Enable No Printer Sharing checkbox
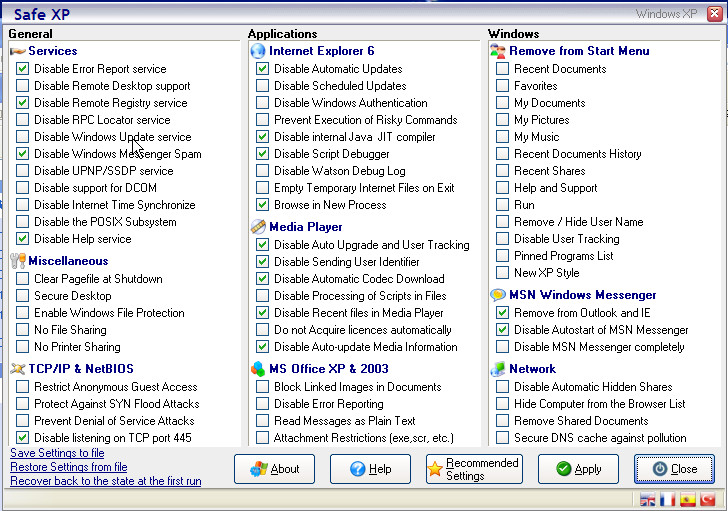728x511 pixels. 22,347
